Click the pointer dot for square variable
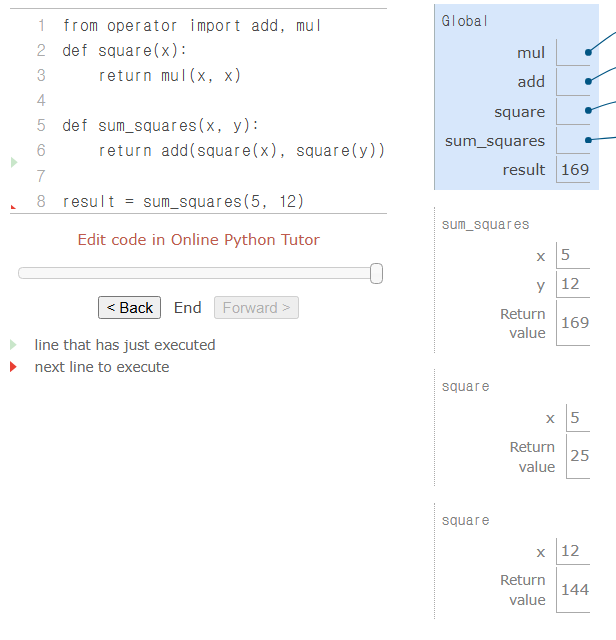 (x=588, y=110)
